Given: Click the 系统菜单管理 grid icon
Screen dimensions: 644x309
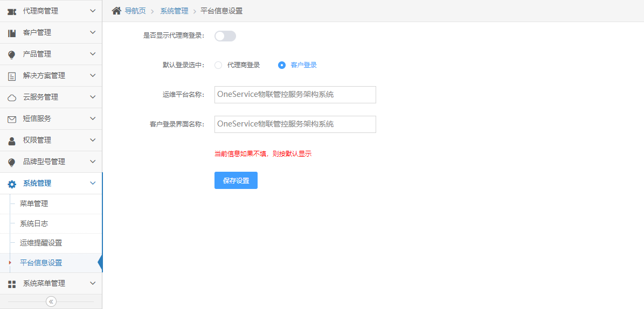Looking at the screenshot, I should (x=12, y=284).
